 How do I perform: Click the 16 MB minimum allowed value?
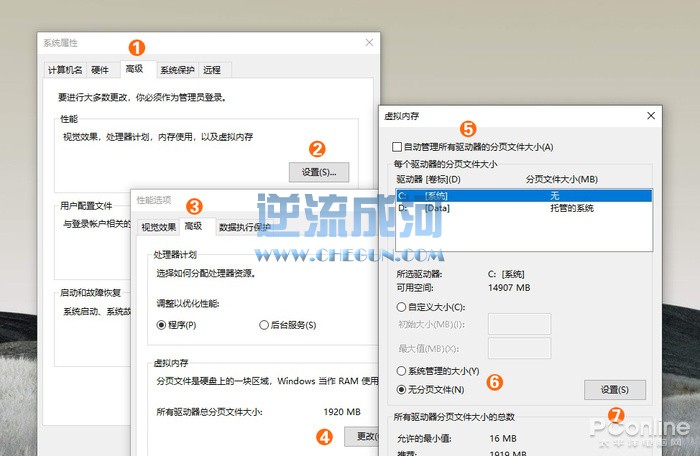click(x=503, y=439)
